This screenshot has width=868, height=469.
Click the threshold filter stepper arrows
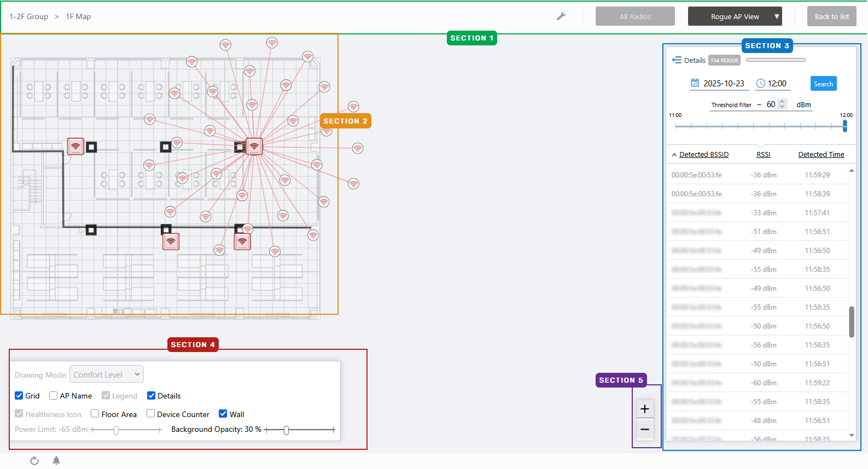782,104
